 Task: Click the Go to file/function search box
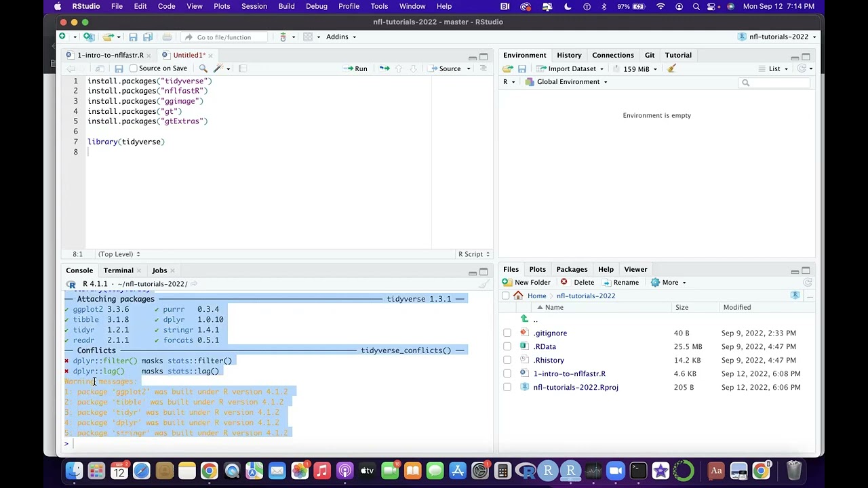224,37
